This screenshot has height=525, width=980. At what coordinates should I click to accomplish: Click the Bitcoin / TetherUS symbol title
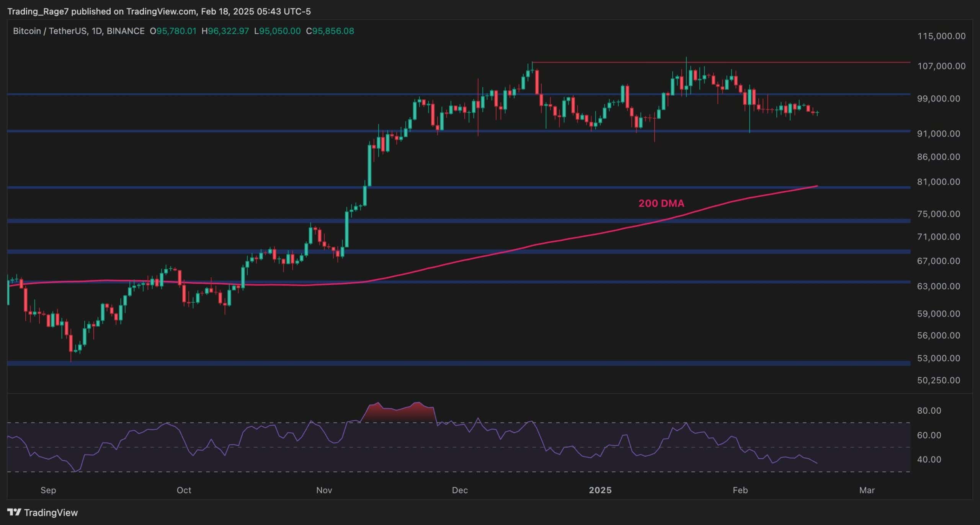(78, 31)
